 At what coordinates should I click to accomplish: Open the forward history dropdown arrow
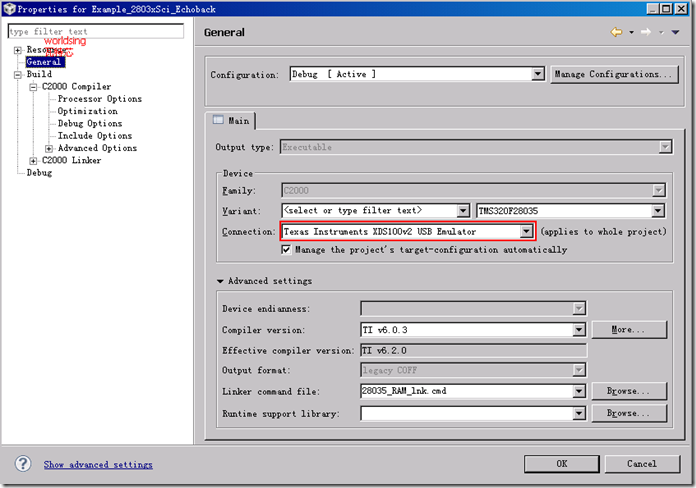(x=661, y=32)
